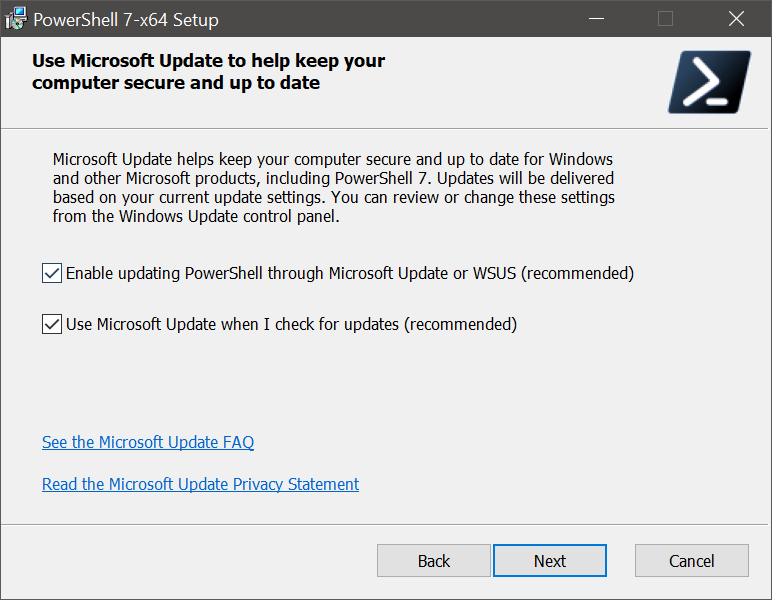Uncheck Enable updating PowerShell through Microsoft Update

click(x=52, y=273)
